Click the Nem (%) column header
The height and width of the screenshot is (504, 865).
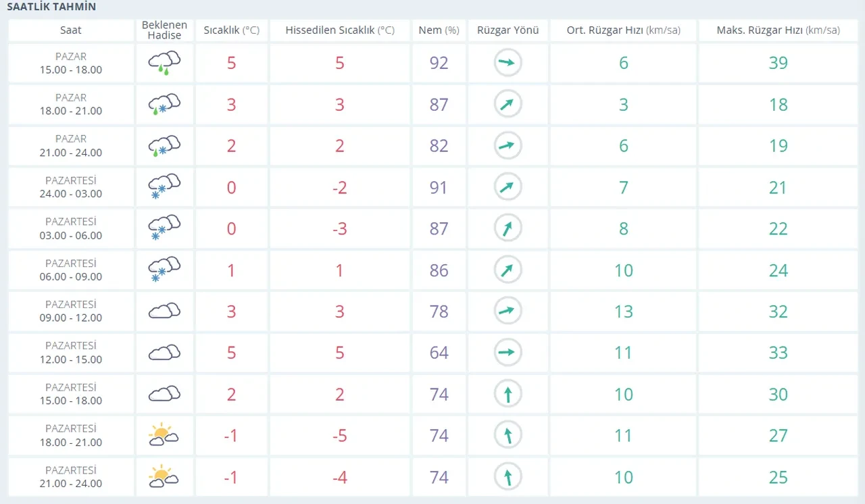click(x=439, y=30)
